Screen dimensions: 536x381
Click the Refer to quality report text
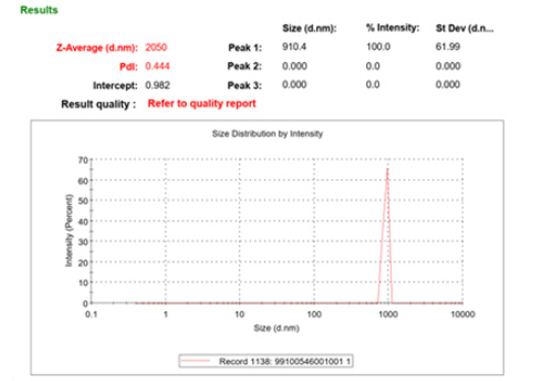click(202, 104)
